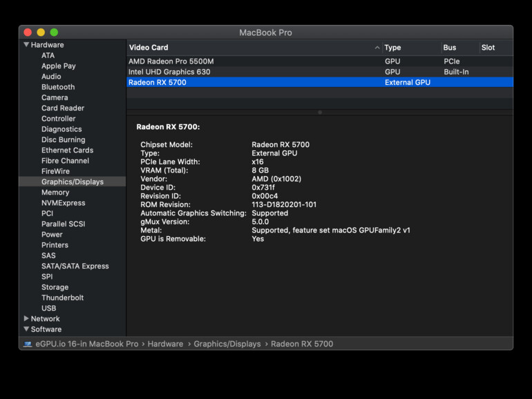The width and height of the screenshot is (532, 399).
Task: Minimize window with the yellow button
Action: click(41, 32)
